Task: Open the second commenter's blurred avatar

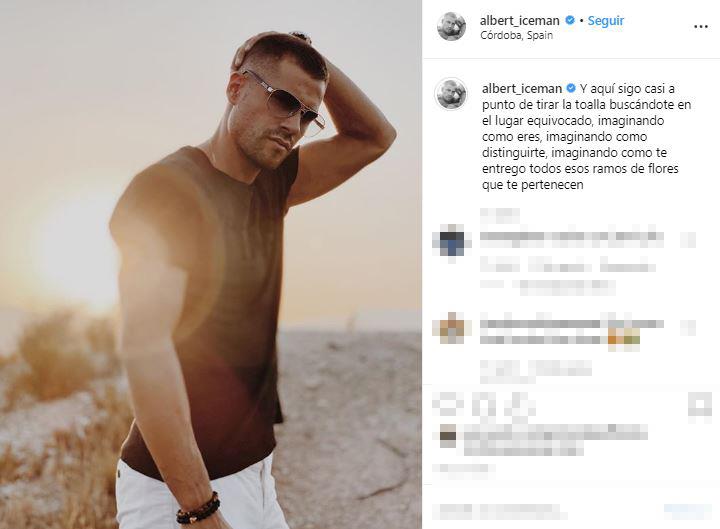Action: coord(451,327)
